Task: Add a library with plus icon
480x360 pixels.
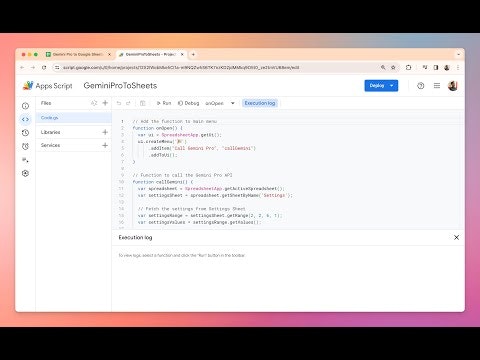Action: pos(105,132)
